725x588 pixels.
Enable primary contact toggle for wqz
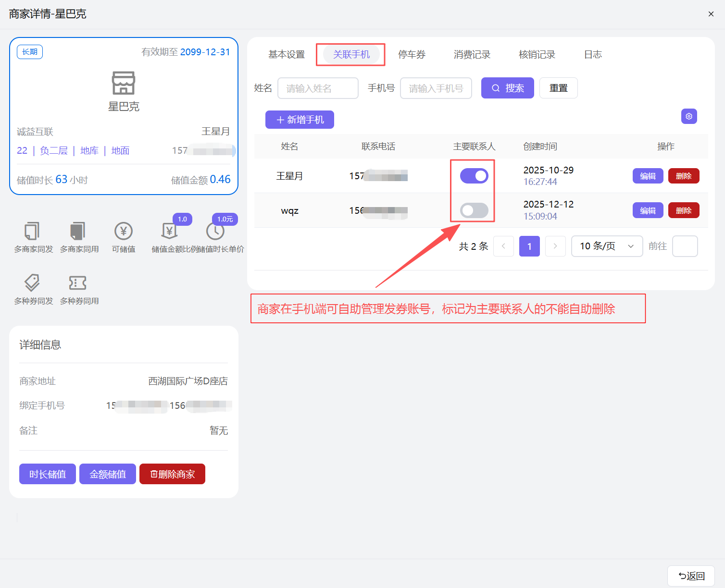[474, 210]
